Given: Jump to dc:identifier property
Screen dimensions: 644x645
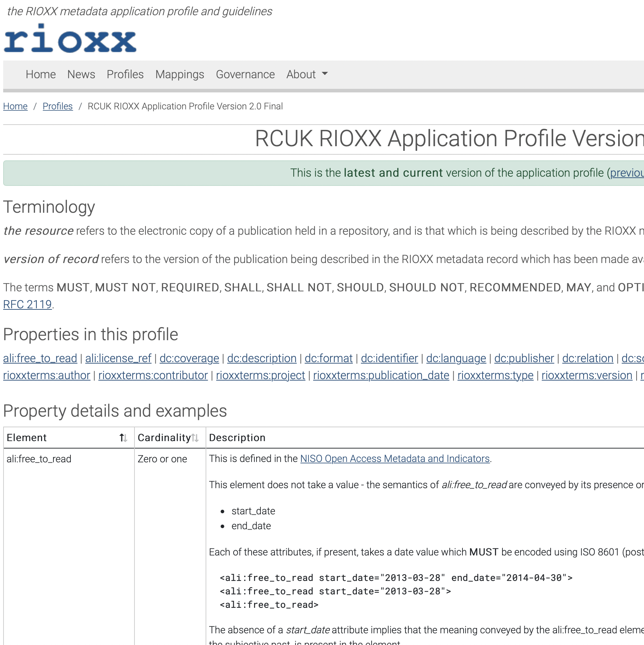Looking at the screenshot, I should (390, 358).
